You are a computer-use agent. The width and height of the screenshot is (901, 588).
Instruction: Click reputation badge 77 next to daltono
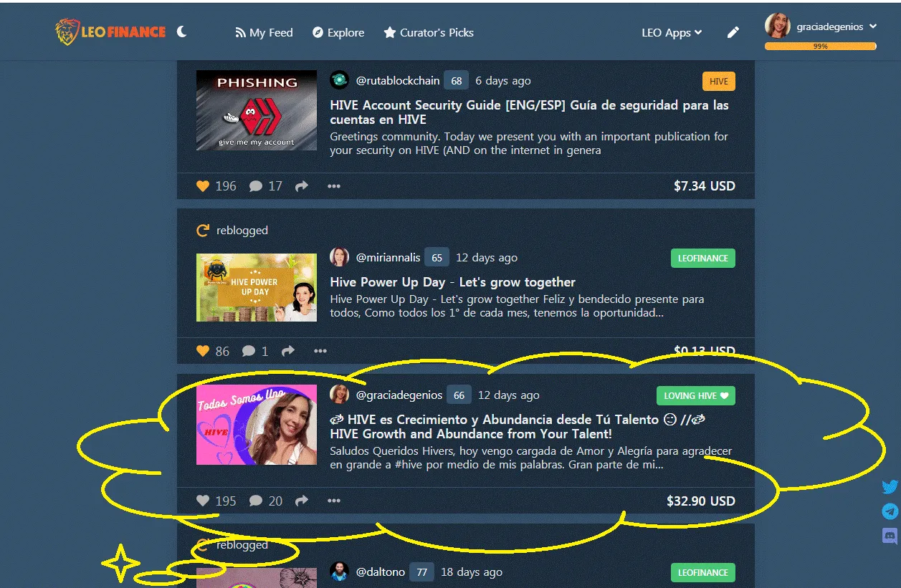(422, 572)
